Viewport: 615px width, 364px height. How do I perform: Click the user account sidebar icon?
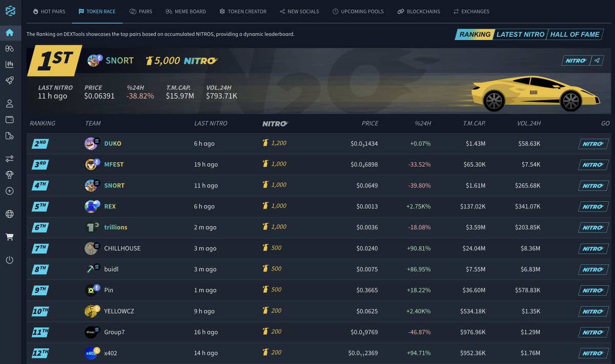pyautogui.click(x=9, y=104)
